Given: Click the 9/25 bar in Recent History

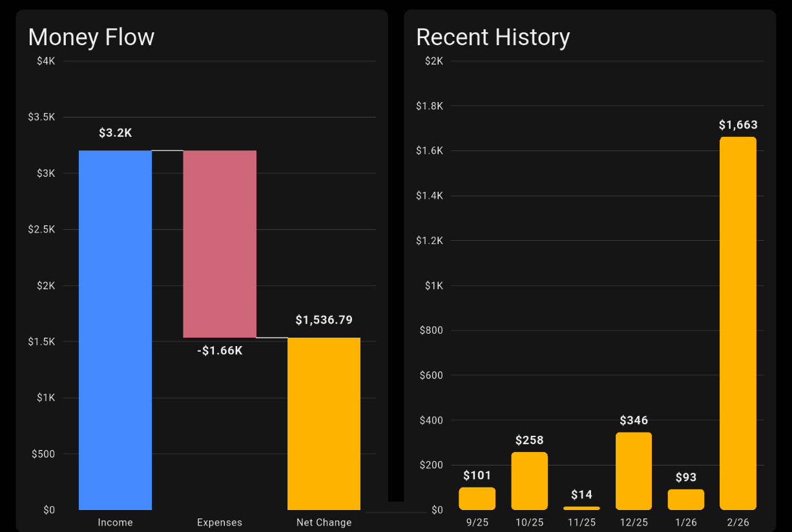Looking at the screenshot, I should point(477,498).
